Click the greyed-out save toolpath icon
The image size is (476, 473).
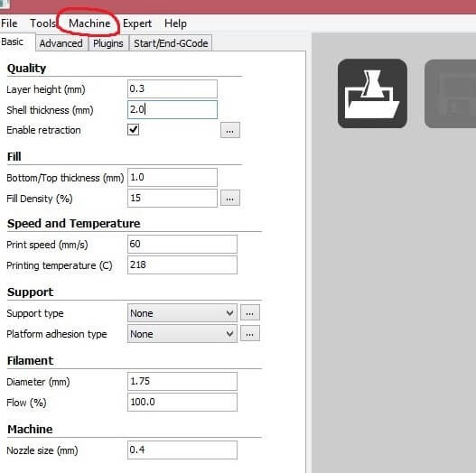coord(450,94)
